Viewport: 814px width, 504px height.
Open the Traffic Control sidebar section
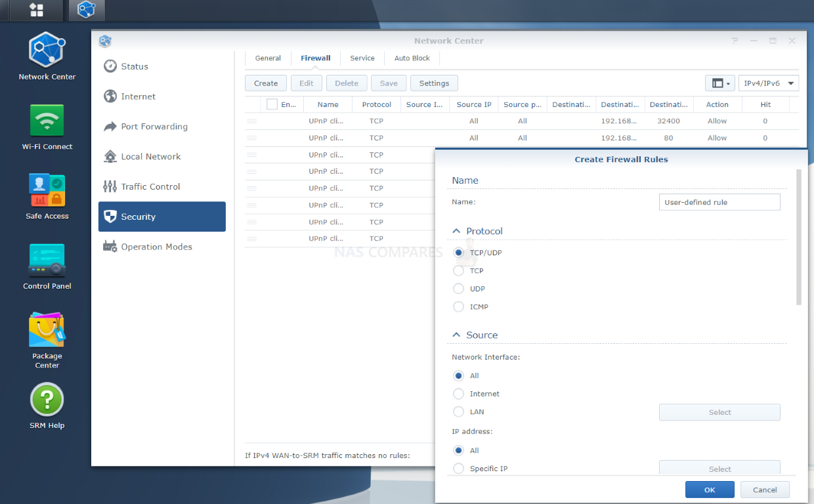point(161,186)
